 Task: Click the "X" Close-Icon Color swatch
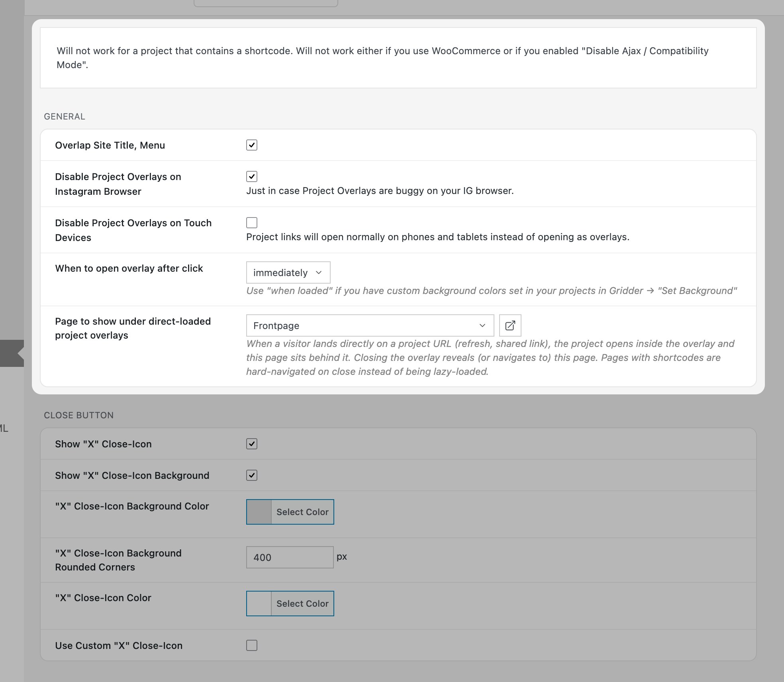pyautogui.click(x=259, y=604)
